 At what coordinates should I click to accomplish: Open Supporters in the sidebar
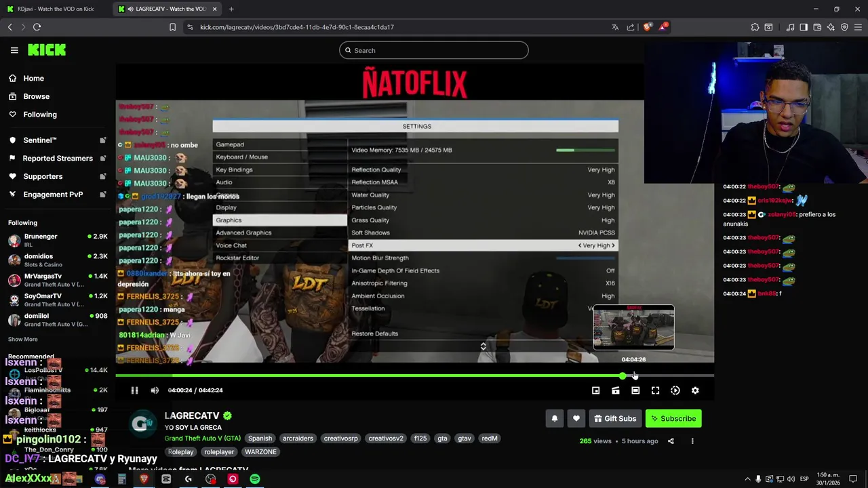coord(43,176)
